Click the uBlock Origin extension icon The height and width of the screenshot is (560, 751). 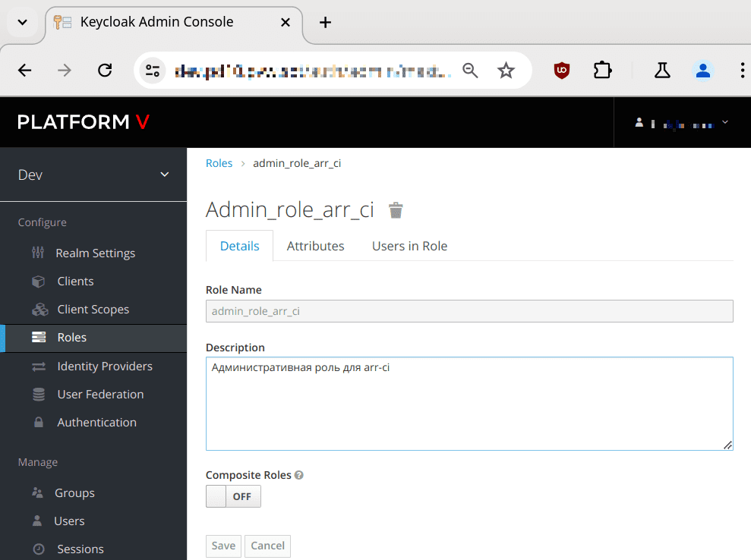[561, 70]
